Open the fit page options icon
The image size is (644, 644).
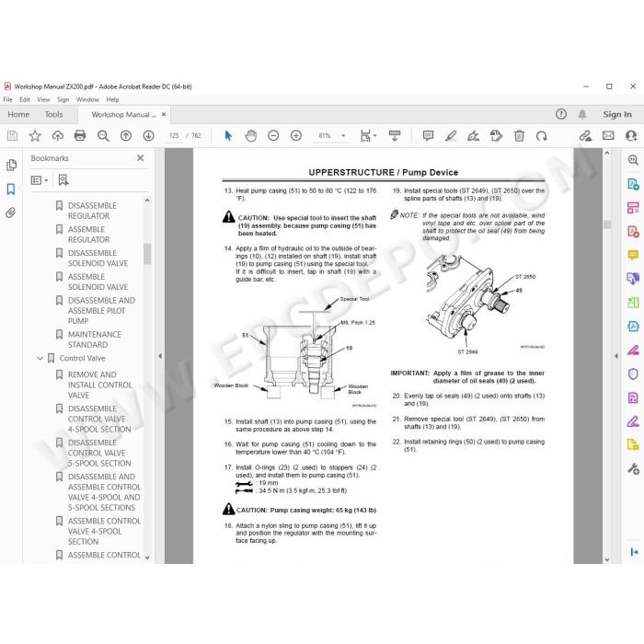368,136
